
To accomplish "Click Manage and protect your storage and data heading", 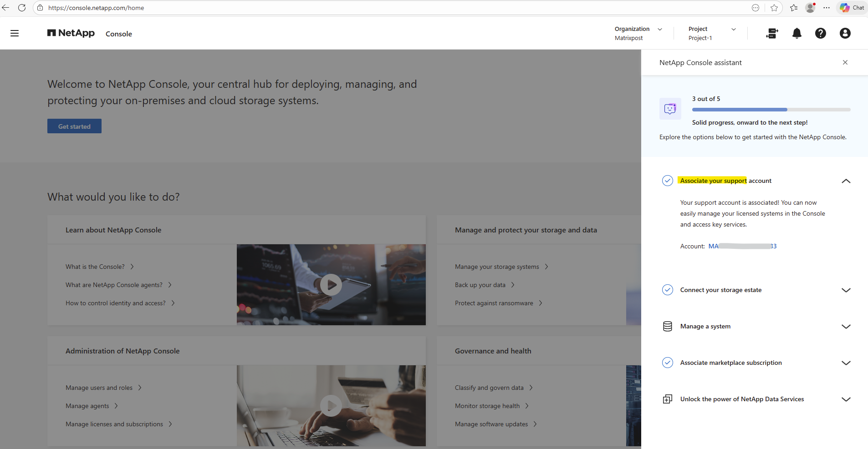I will click(526, 230).
